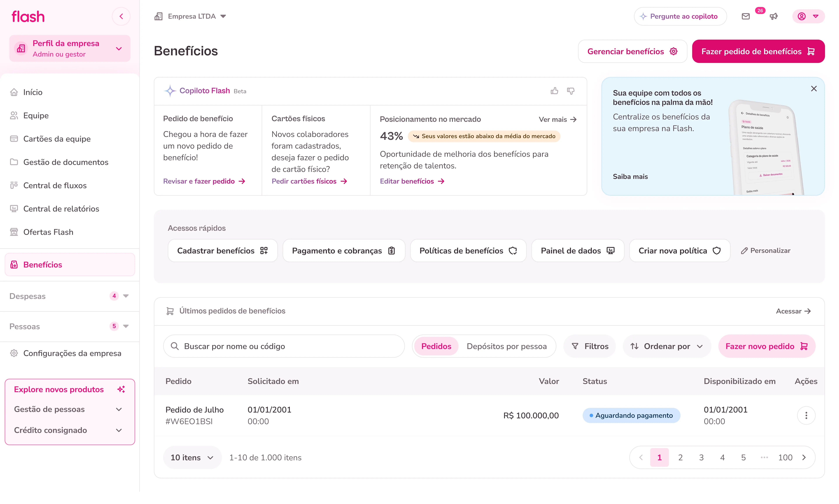Focus the Buscar por nome ou código field
The height and width of the screenshot is (504, 839).
pyautogui.click(x=284, y=346)
